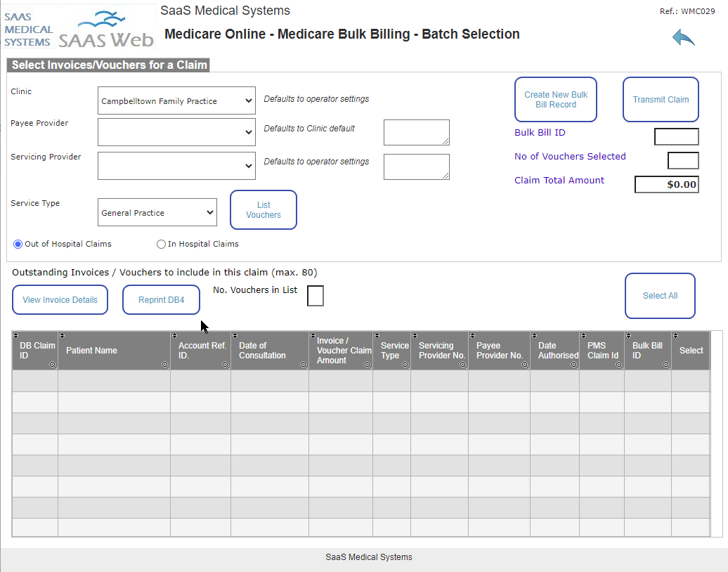Sort by Select column arrows
Viewport: 728px width, 572px height.
click(675, 335)
